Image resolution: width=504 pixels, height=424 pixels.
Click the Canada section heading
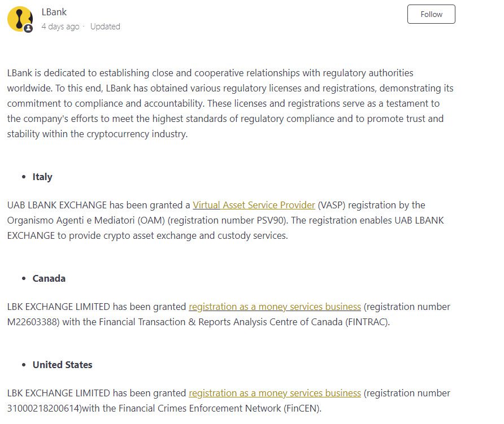49,278
